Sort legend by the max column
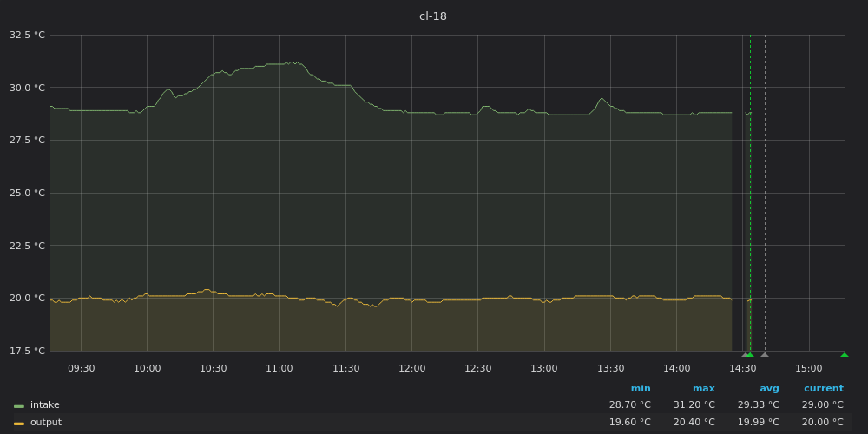 (703, 389)
